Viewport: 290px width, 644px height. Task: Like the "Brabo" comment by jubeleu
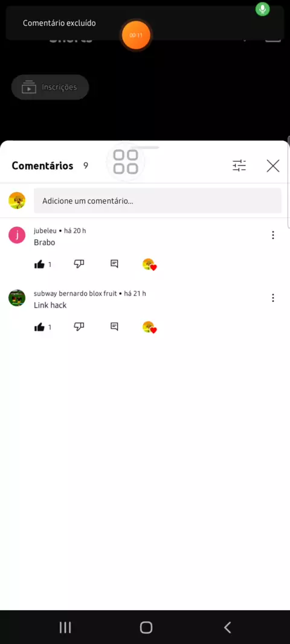pyautogui.click(x=39, y=265)
